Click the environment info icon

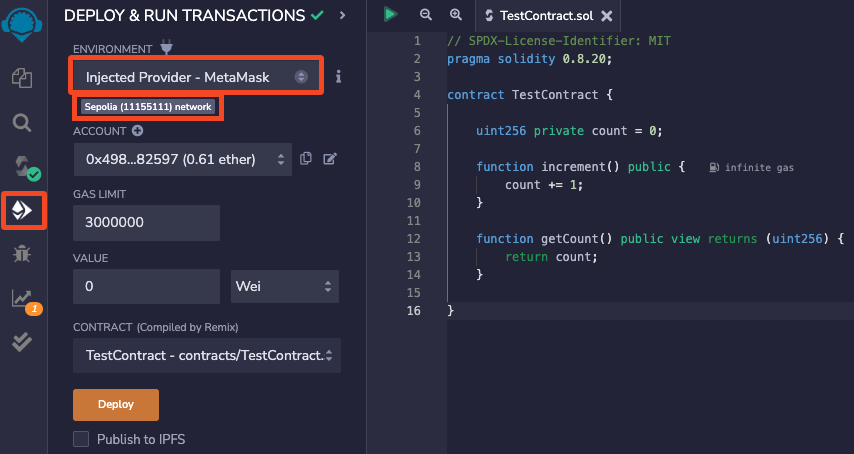[x=339, y=76]
